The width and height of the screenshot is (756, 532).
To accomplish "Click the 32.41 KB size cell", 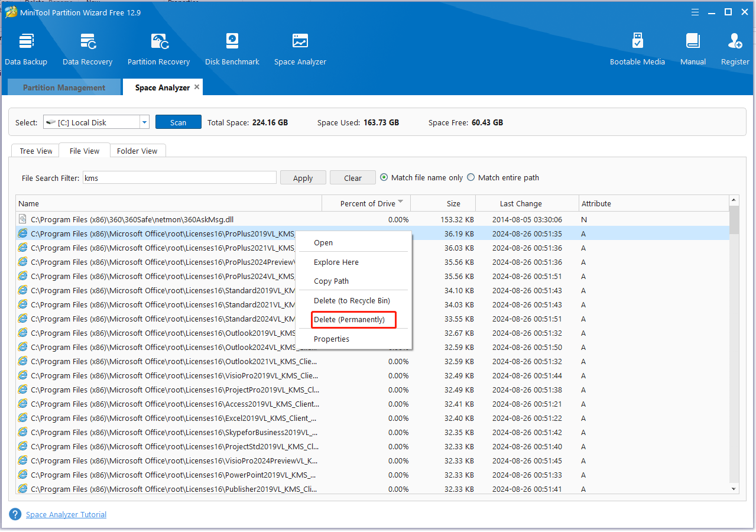I will click(x=459, y=404).
